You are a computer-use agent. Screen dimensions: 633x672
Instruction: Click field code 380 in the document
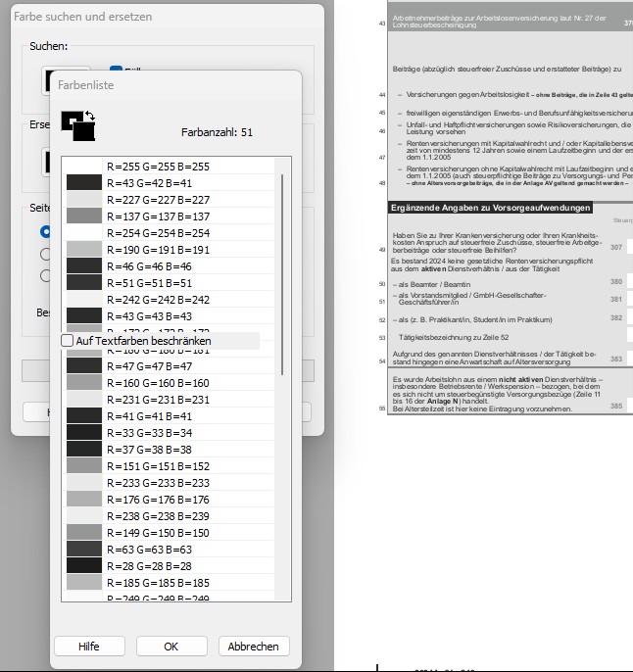click(616, 281)
